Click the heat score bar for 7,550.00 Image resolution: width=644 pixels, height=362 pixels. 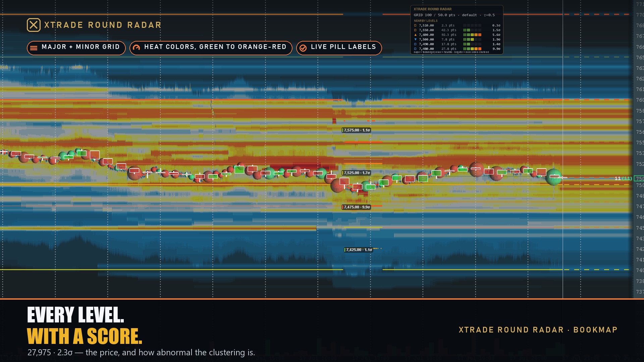click(472, 30)
